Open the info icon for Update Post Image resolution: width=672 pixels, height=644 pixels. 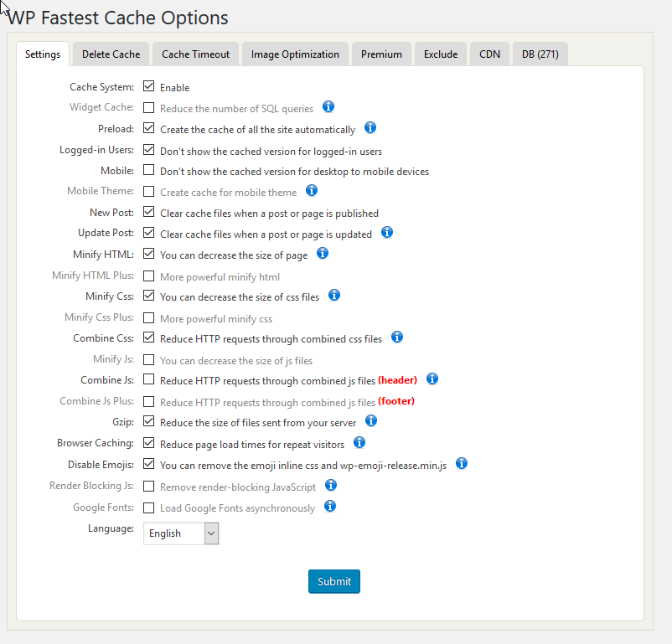(387, 233)
